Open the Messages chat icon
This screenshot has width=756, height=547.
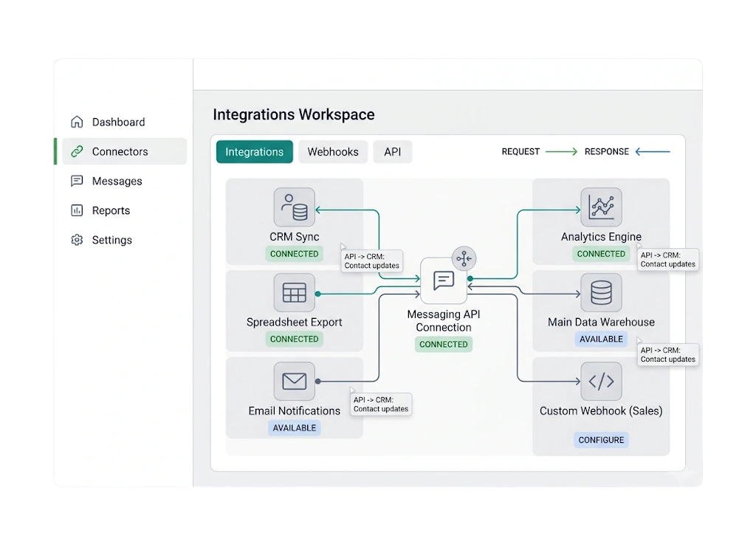[77, 181]
